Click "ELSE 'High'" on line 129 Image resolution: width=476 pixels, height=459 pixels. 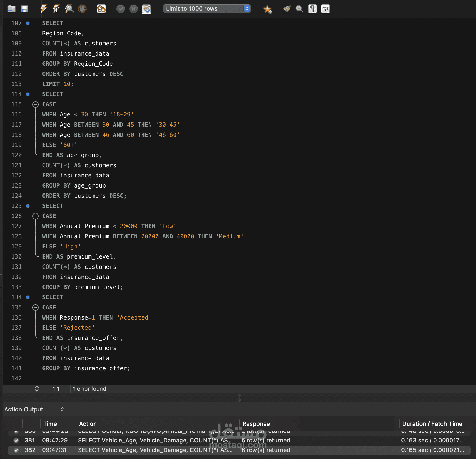coord(61,247)
